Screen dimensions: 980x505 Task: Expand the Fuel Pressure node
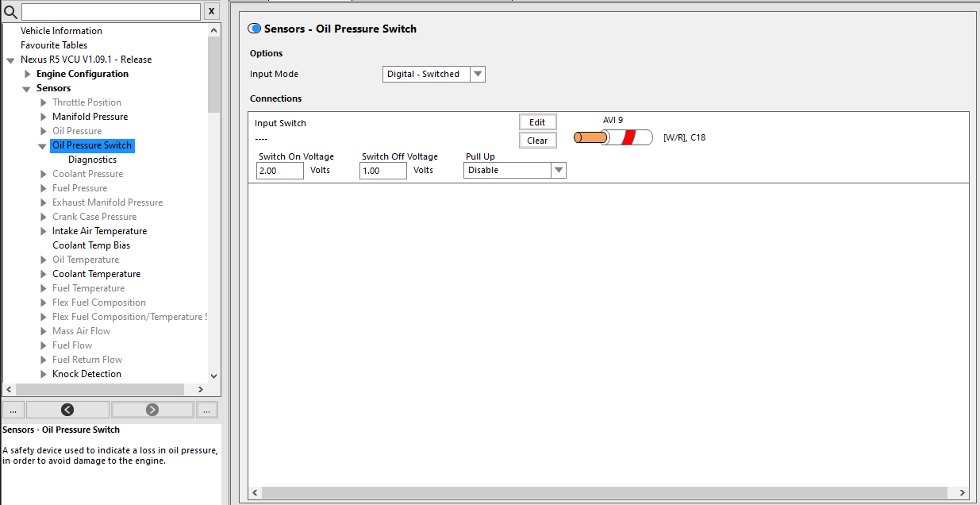(x=44, y=188)
